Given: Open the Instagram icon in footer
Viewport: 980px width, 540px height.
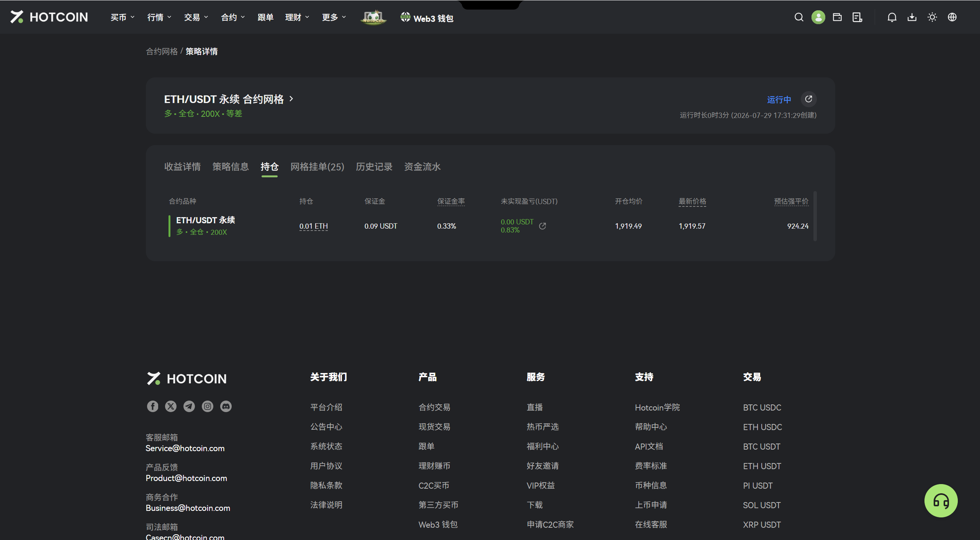Looking at the screenshot, I should coord(208,406).
